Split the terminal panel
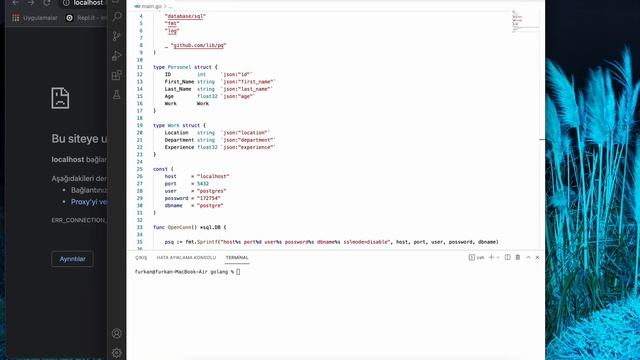Screen dimensions: 640x360 [x=507, y=257]
